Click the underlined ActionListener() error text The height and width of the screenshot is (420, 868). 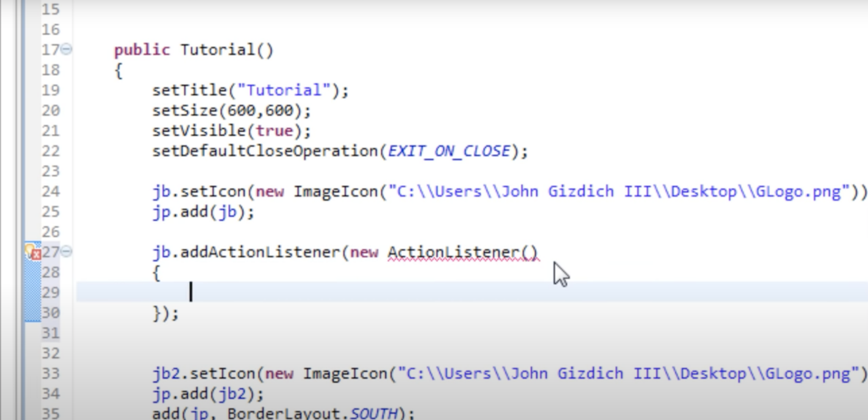tap(463, 252)
